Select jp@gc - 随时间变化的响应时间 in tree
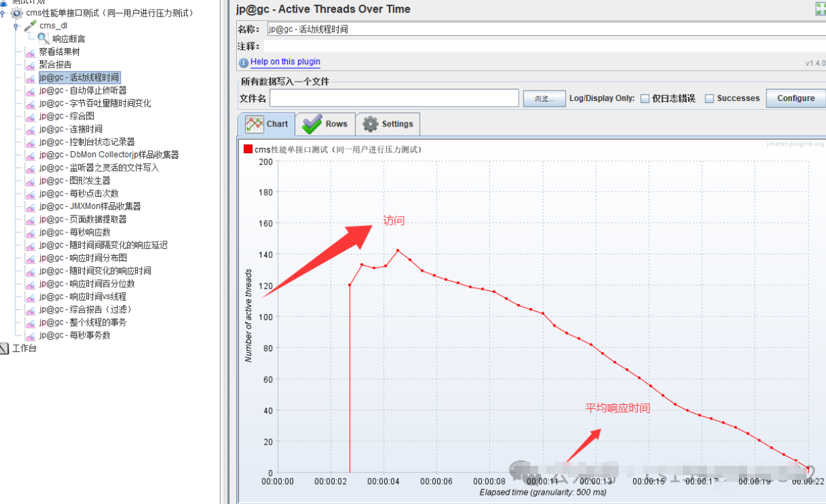Viewport: 826px width, 504px height. (x=95, y=271)
